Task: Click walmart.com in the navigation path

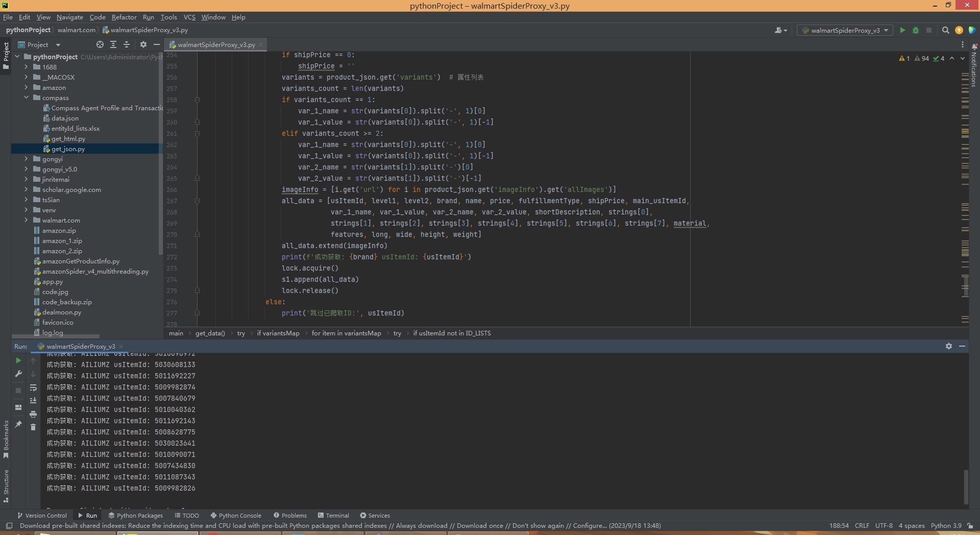Action: click(76, 30)
